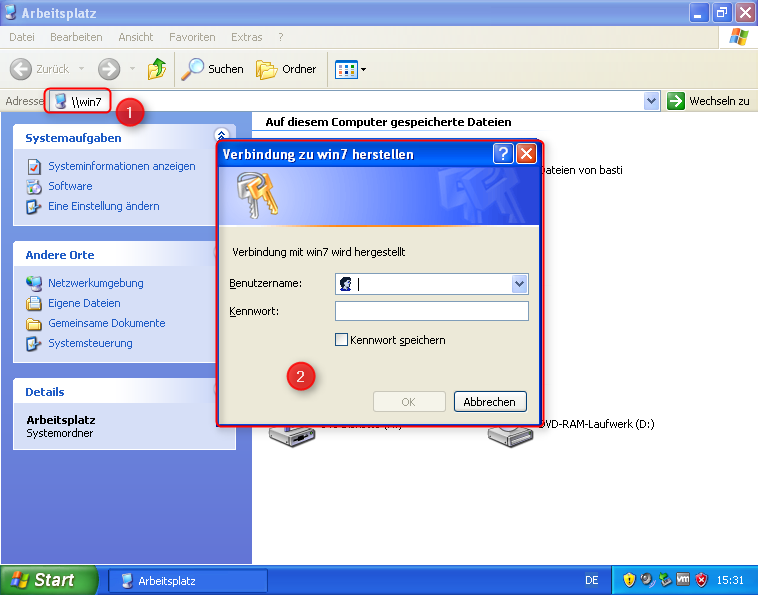Open Eigene Dateien link
Viewport: 758px width, 595px height.
coord(84,304)
